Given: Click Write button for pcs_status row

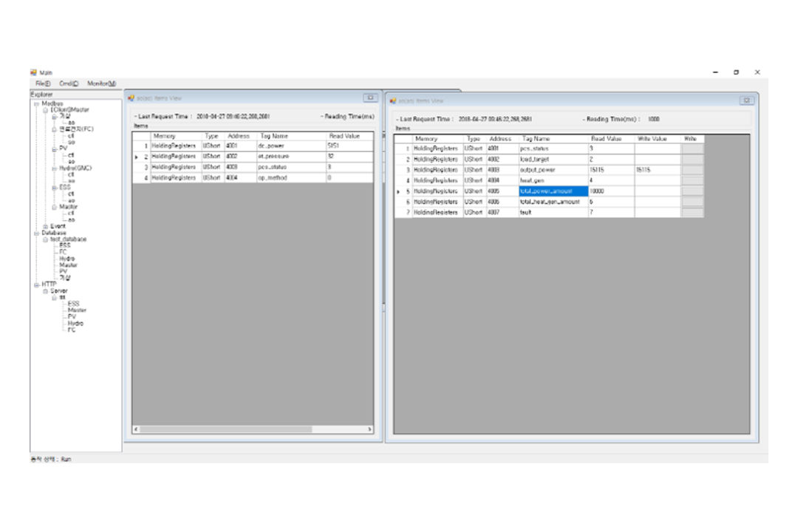Looking at the screenshot, I should tap(692, 149).
